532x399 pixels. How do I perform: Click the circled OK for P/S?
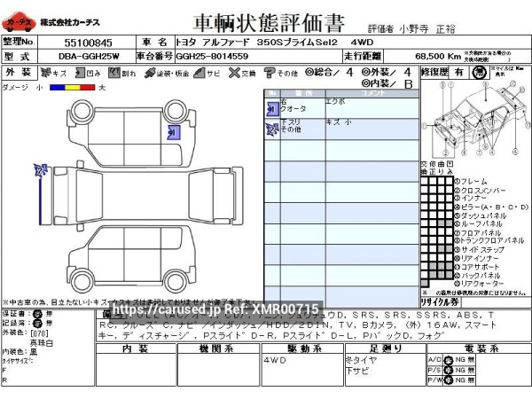[x=450, y=370]
